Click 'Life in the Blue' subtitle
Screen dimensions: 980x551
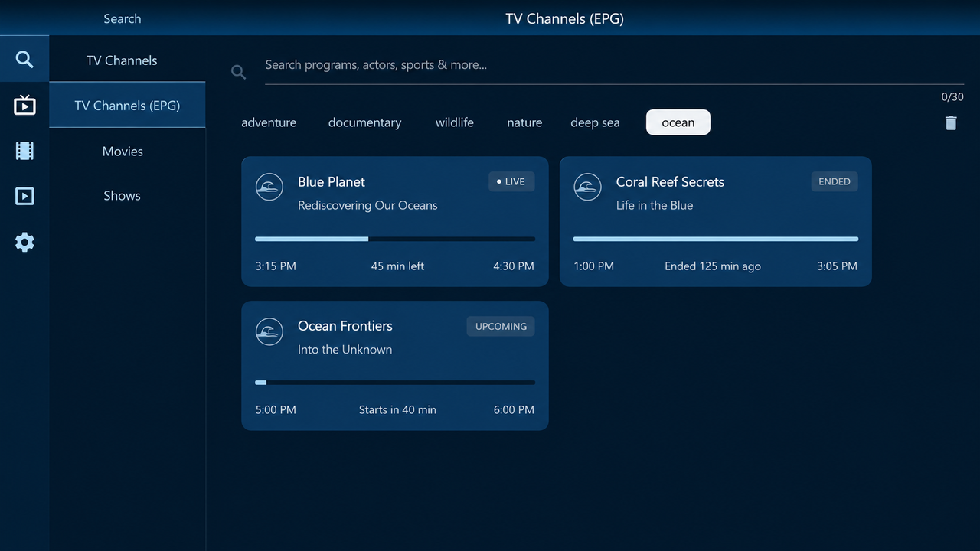pos(655,205)
